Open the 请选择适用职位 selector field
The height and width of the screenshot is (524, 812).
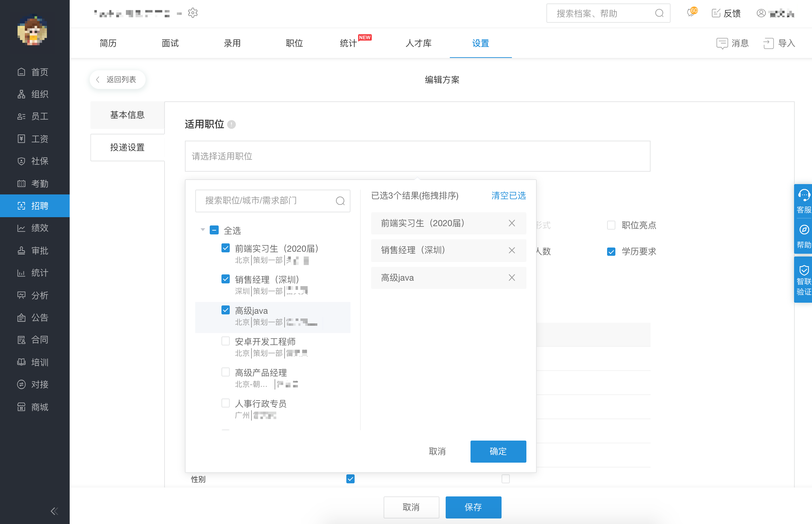pos(417,156)
